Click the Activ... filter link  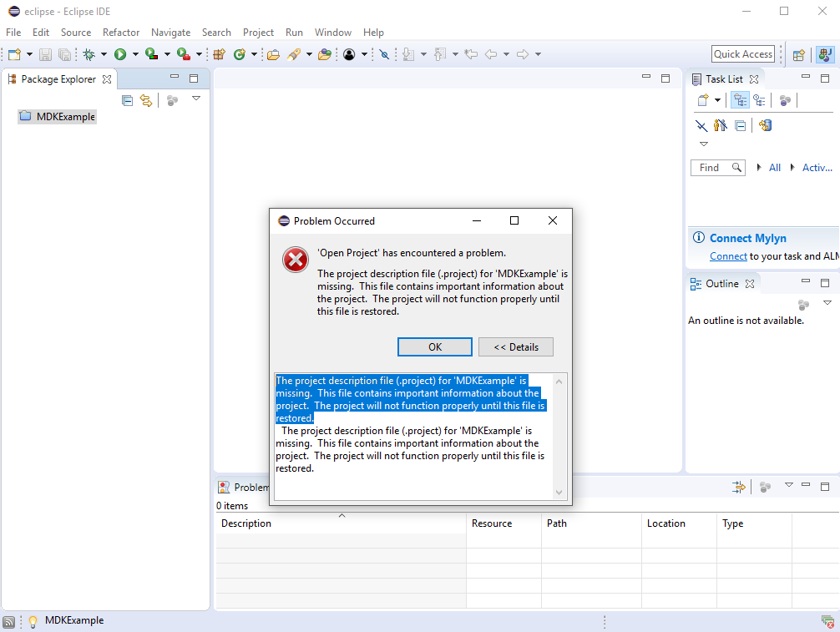[817, 167]
